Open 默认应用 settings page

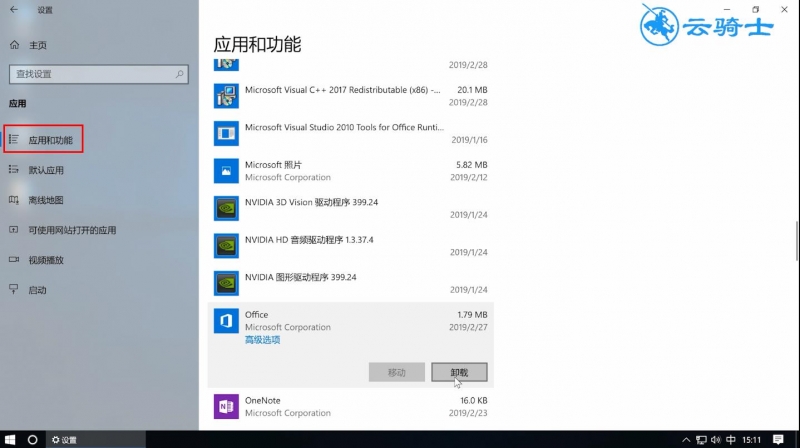tap(46, 170)
